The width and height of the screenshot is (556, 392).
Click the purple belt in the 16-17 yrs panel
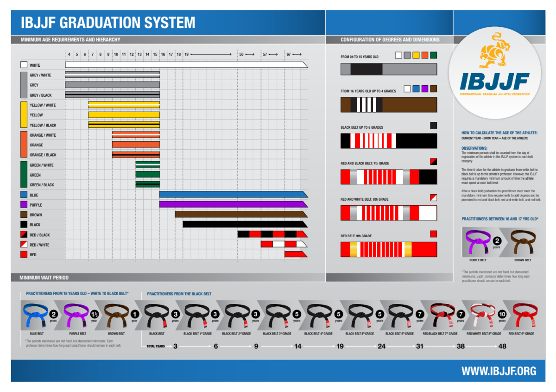[x=479, y=242]
